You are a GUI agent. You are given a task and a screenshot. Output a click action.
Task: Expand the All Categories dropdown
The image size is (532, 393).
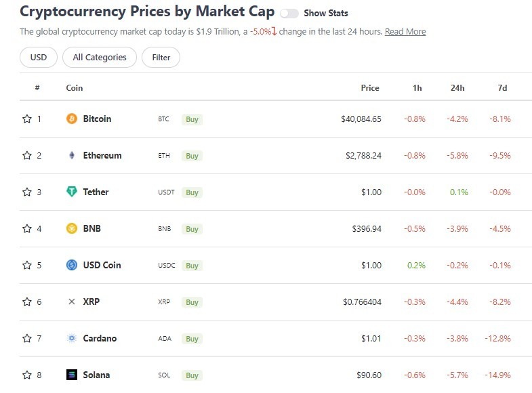tap(100, 58)
